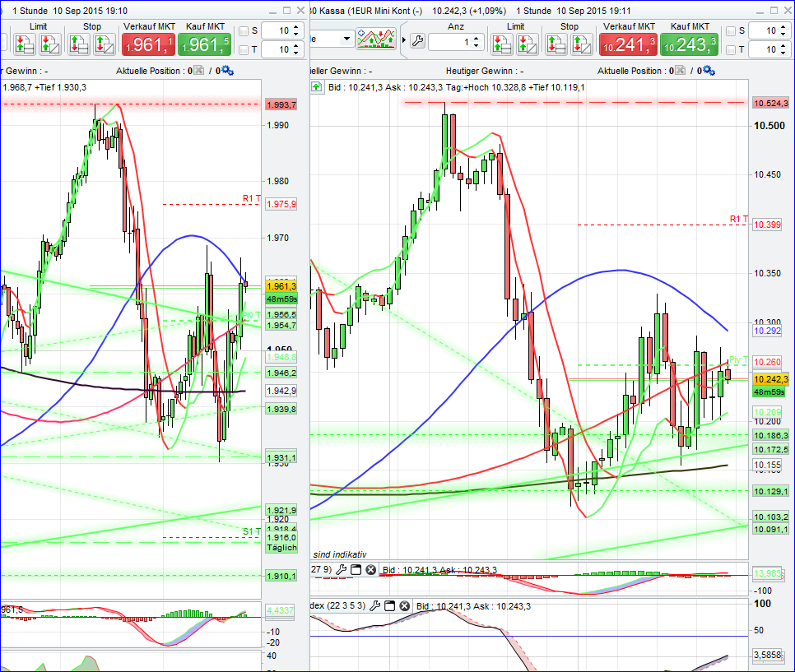
Task: Remove the lower index indicator via its X icon
Action: (404, 605)
